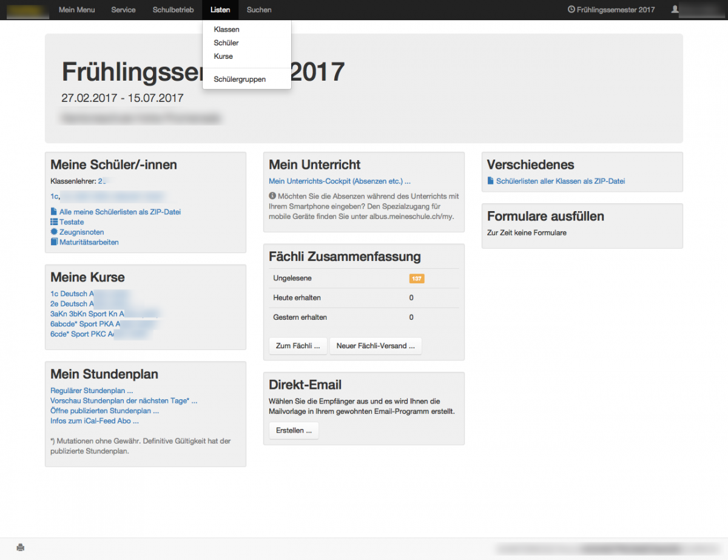Click the file icon beside Schülerlisten aller Klassen
The image size is (728, 560).
(x=491, y=181)
